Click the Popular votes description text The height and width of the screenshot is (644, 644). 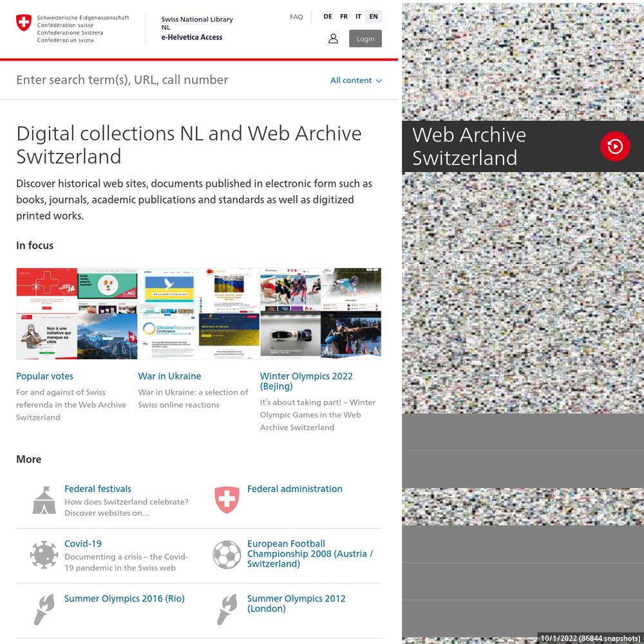pos(71,404)
